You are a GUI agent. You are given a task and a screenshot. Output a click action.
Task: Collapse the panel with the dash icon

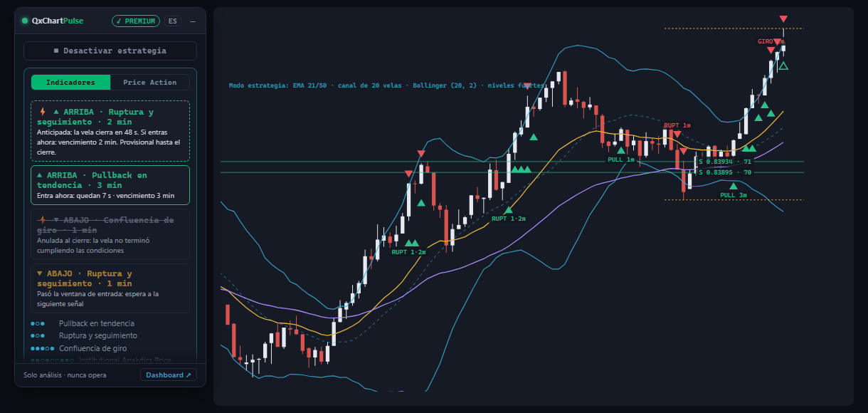tap(192, 21)
